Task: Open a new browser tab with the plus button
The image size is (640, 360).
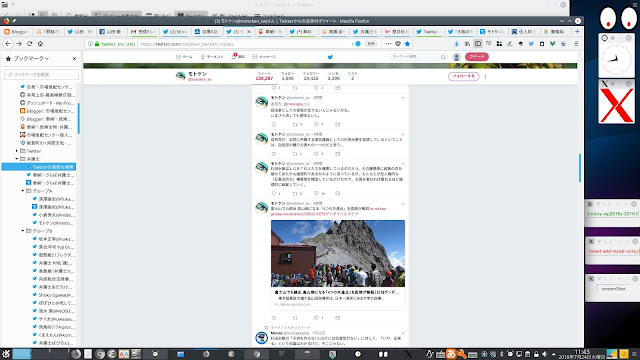Action: point(577,31)
